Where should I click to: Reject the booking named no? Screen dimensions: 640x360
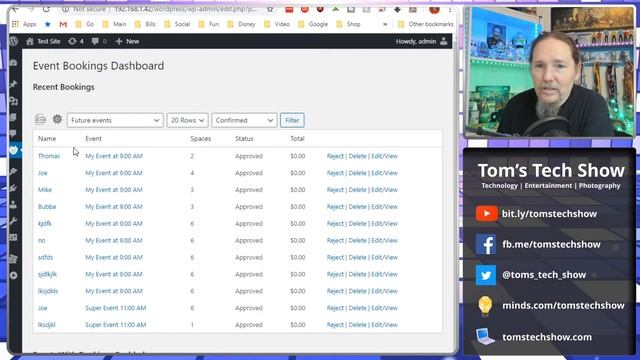tap(335, 240)
